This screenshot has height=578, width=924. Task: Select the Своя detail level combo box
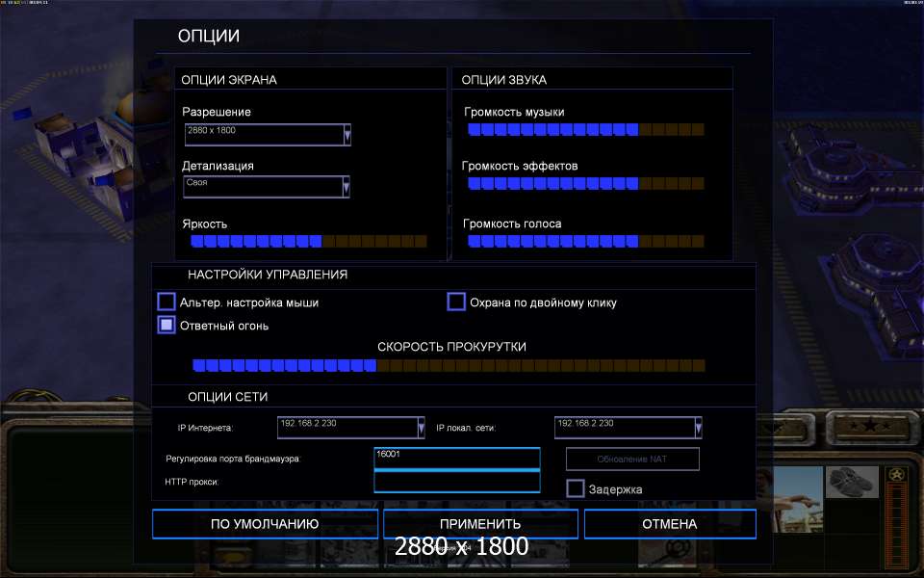(267, 187)
